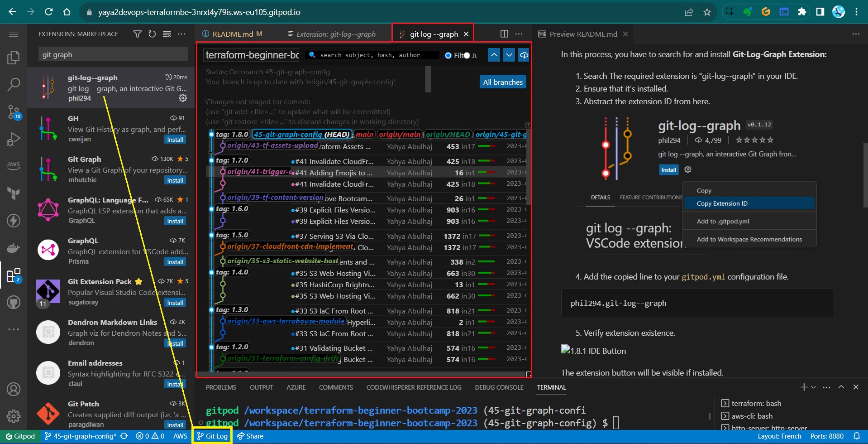
Task: Click the cloud fetch button in git log
Action: click(x=524, y=55)
